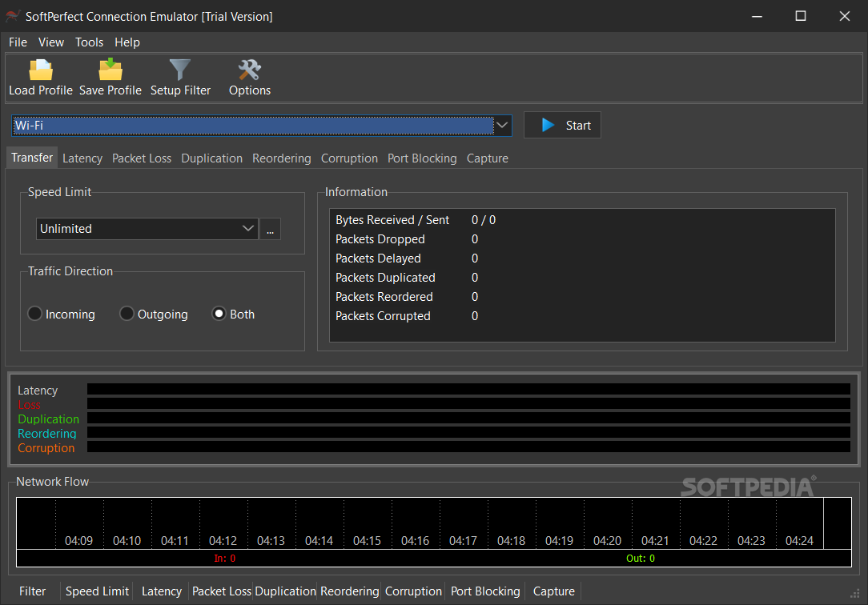Click the window resize grip icon
The image size is (868, 605).
pyautogui.click(x=854, y=593)
